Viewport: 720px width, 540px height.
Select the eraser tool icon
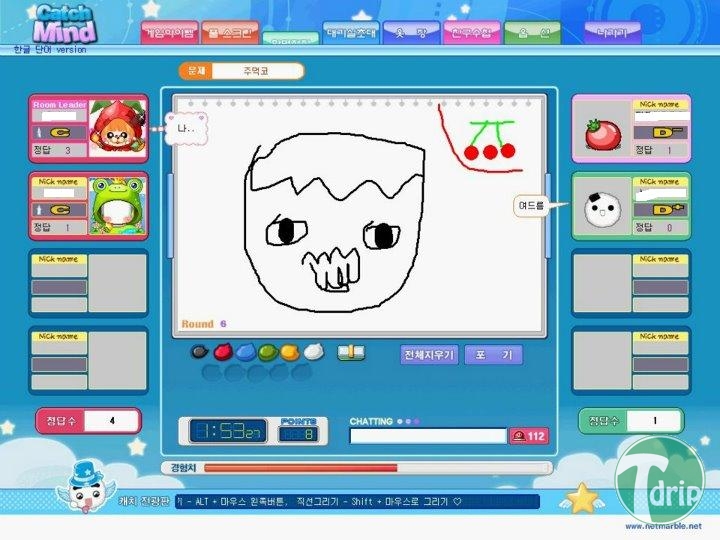(x=351, y=353)
